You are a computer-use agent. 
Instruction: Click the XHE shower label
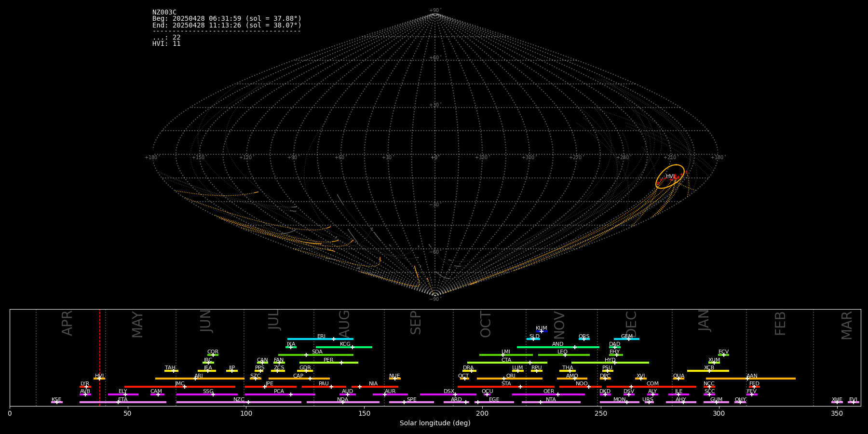(x=837, y=400)
